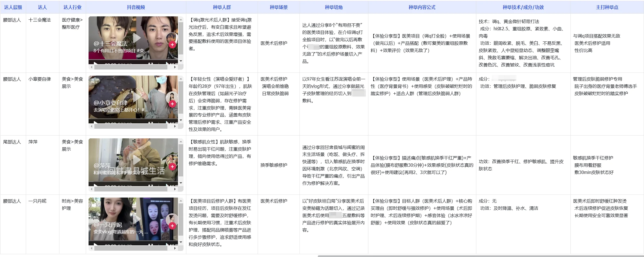Screen dimensions: 644x257
Task: Follow 十三会魔法 via the red plus icon
Action: [x=172, y=44]
